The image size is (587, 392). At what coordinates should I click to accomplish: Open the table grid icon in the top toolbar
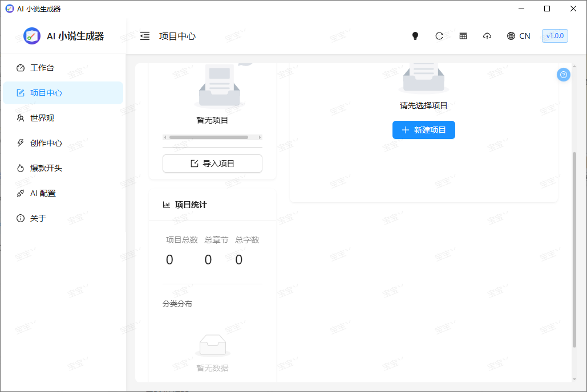tap(463, 35)
